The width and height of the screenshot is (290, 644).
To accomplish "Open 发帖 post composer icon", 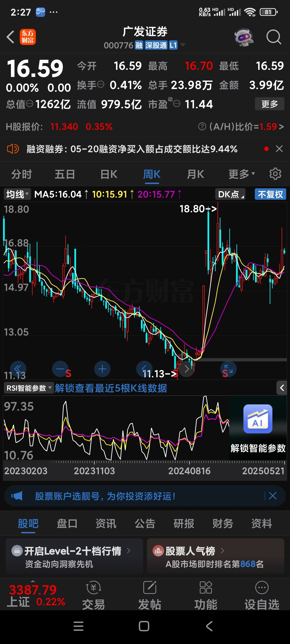I will coord(149,595).
